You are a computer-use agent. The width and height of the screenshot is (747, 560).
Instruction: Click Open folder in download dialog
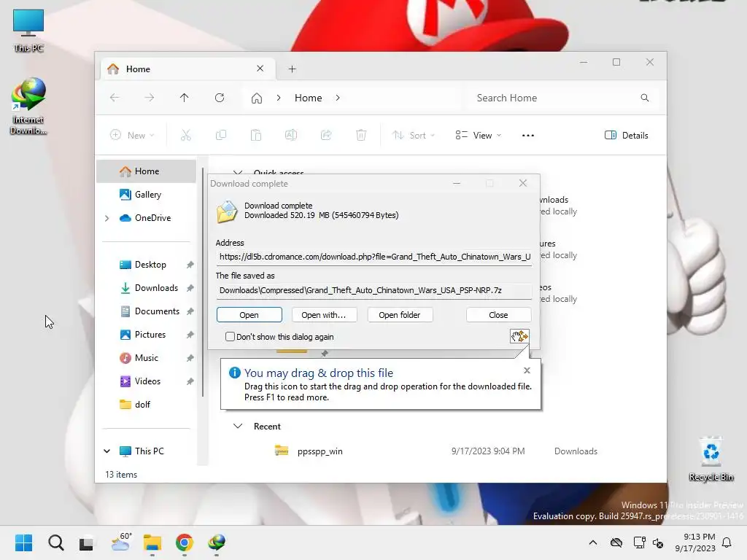(x=400, y=315)
